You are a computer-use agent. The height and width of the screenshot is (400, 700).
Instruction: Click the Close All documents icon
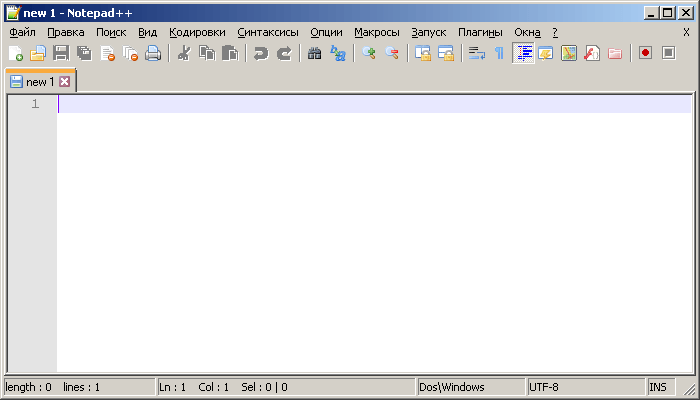pos(130,53)
